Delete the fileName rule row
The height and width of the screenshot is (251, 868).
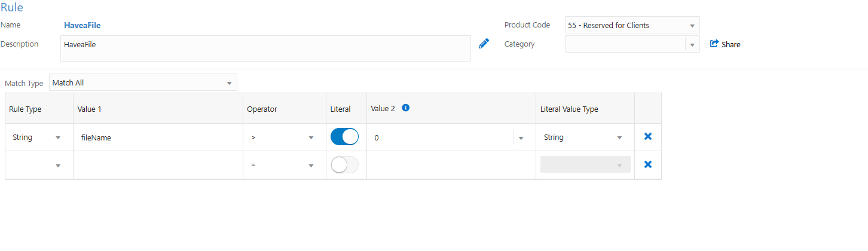(x=647, y=137)
